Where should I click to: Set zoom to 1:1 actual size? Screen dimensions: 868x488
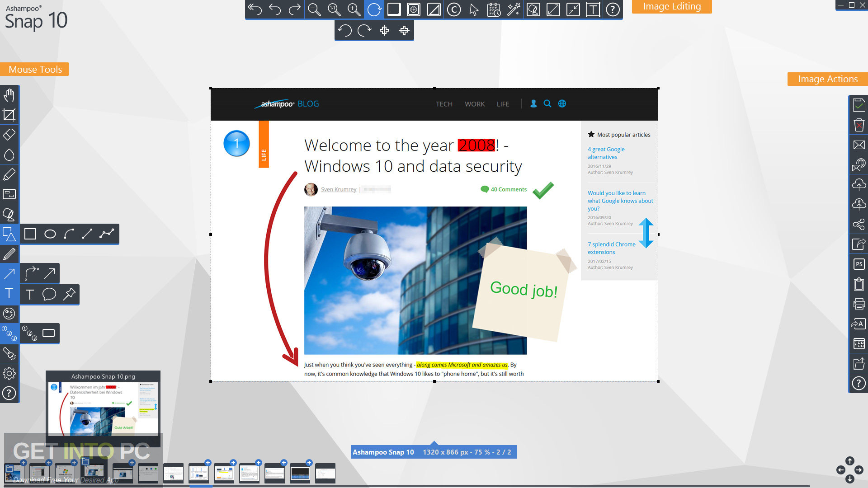click(334, 9)
